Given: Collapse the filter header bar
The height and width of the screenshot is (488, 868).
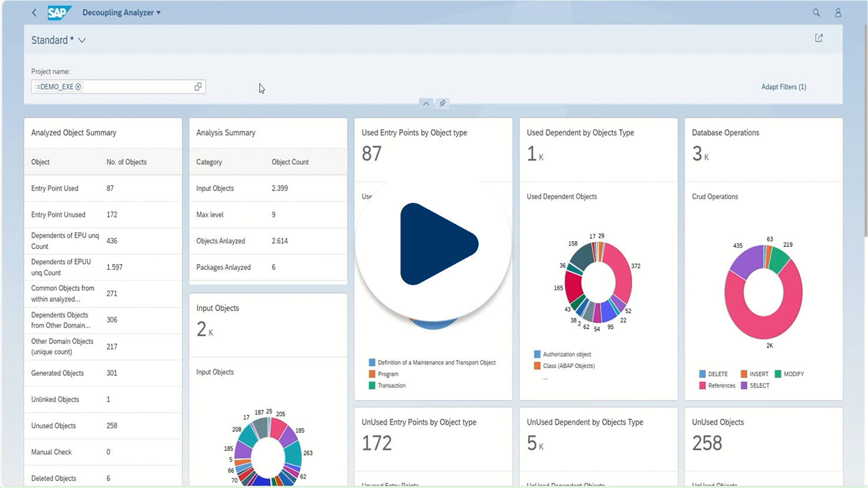Looking at the screenshot, I should pos(426,103).
